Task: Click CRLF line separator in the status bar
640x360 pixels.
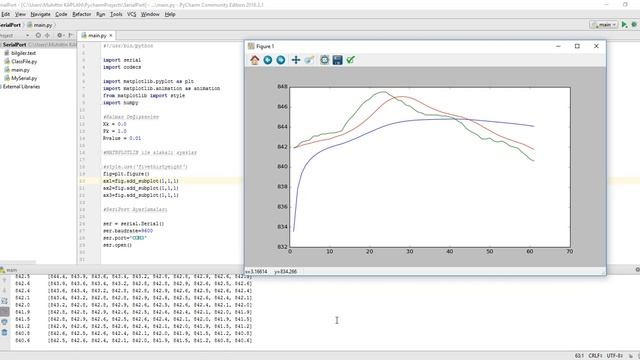Action: [595, 356]
